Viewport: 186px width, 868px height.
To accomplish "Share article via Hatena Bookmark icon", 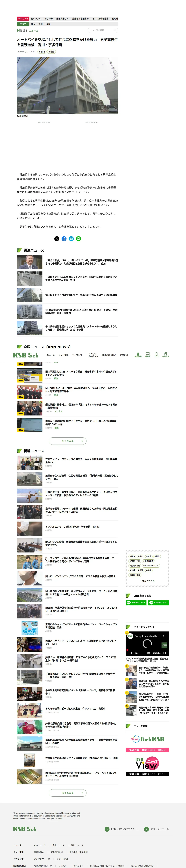I will 71,239.
